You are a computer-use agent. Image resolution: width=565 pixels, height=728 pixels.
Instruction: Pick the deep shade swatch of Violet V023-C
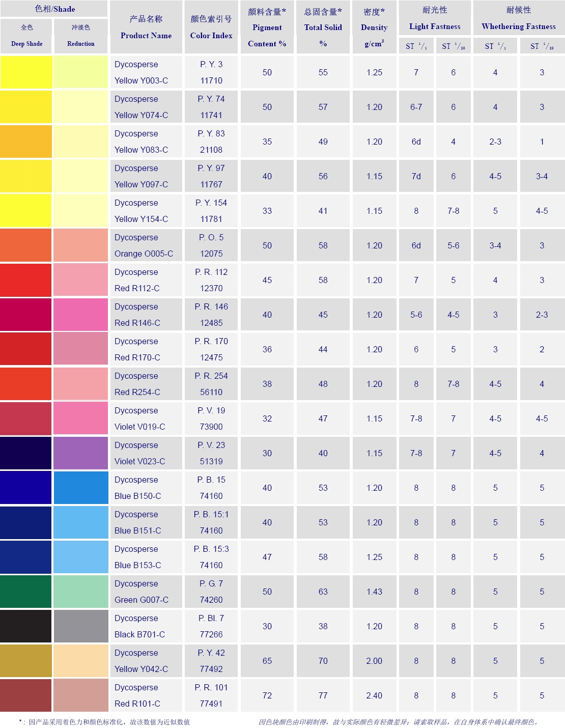tap(26, 453)
